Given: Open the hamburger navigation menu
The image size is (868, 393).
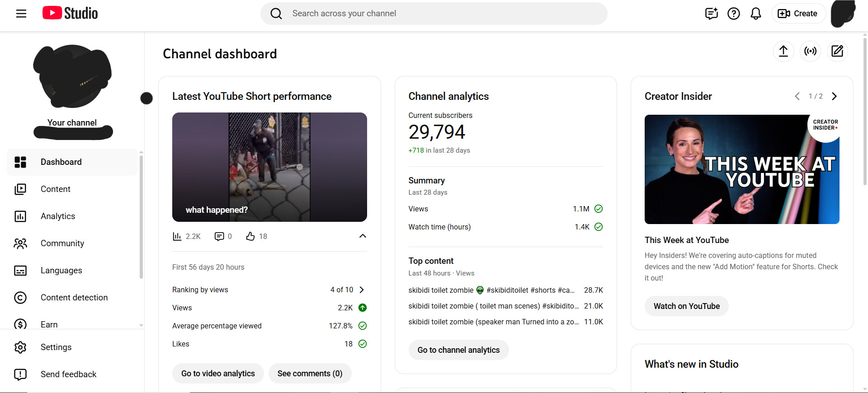Looking at the screenshot, I should pyautogui.click(x=21, y=14).
